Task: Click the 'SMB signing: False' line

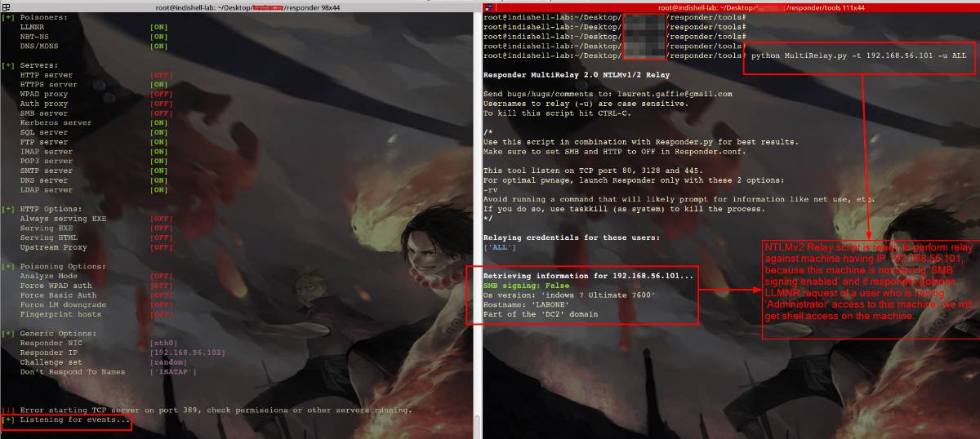Action: (x=527, y=286)
